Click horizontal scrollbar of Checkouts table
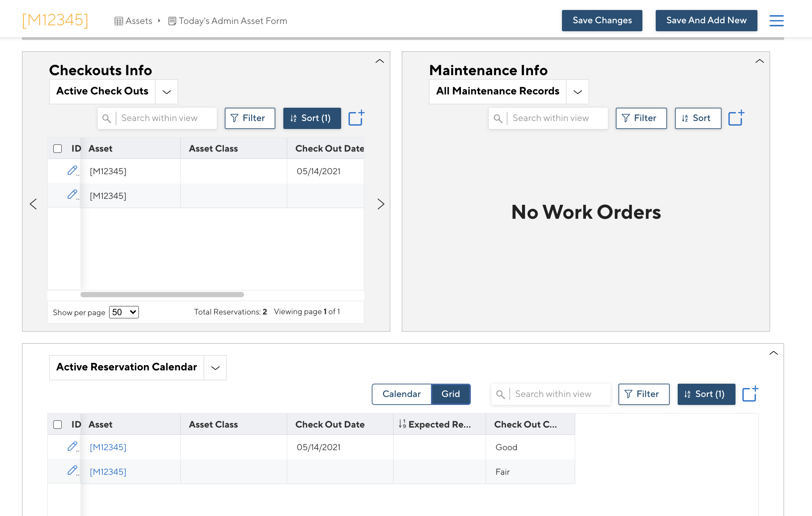The image size is (812, 516). point(162,295)
